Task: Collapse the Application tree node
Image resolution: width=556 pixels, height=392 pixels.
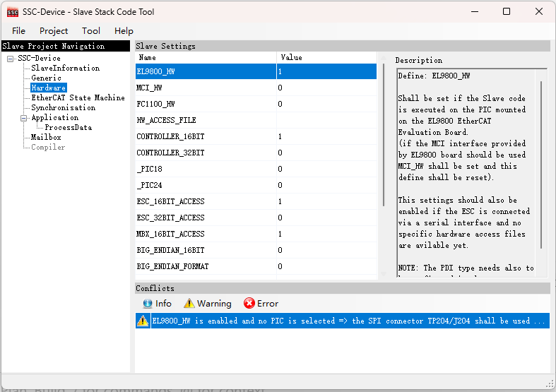Action: (24, 118)
